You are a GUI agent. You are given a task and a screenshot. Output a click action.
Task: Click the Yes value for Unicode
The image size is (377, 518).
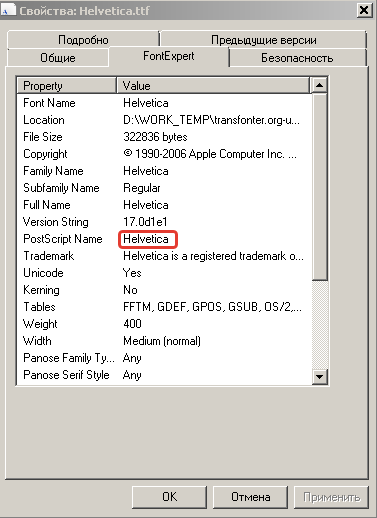132,273
